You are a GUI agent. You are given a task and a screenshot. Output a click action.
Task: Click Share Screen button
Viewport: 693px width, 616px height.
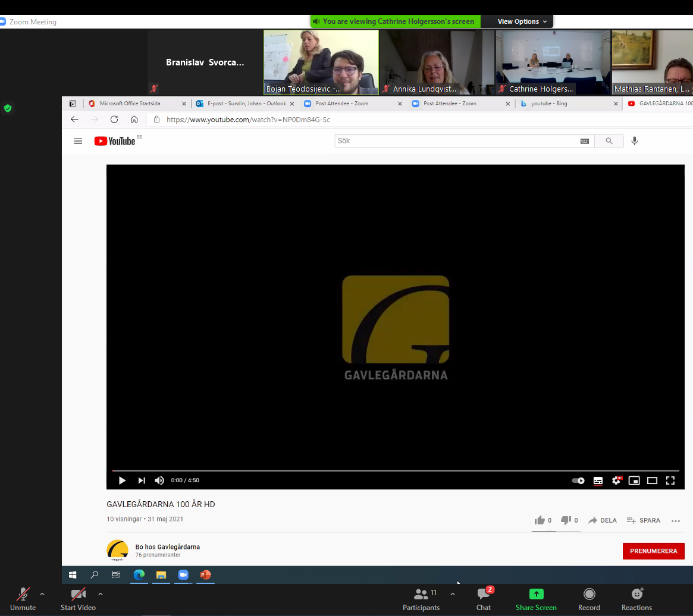[x=536, y=599]
